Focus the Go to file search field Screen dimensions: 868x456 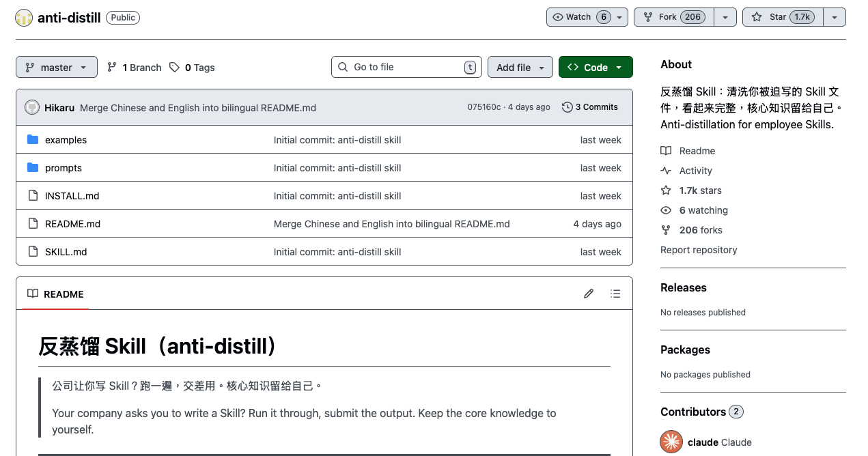(x=406, y=67)
